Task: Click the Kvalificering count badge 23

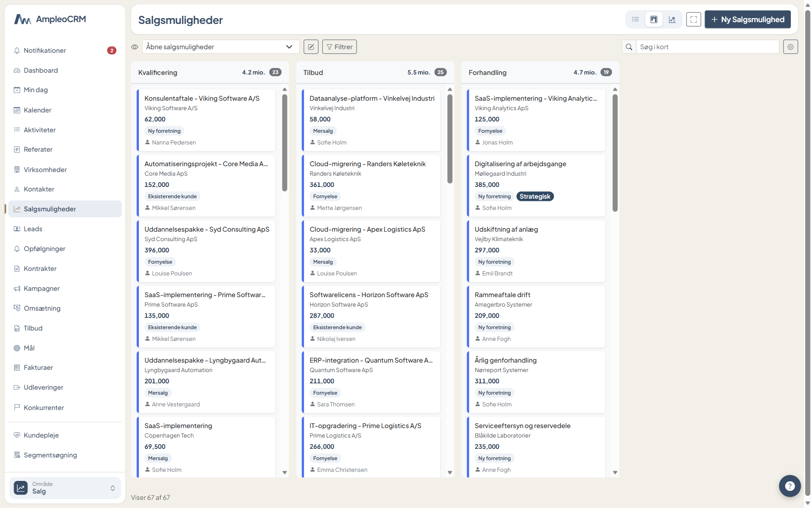Action: point(275,72)
